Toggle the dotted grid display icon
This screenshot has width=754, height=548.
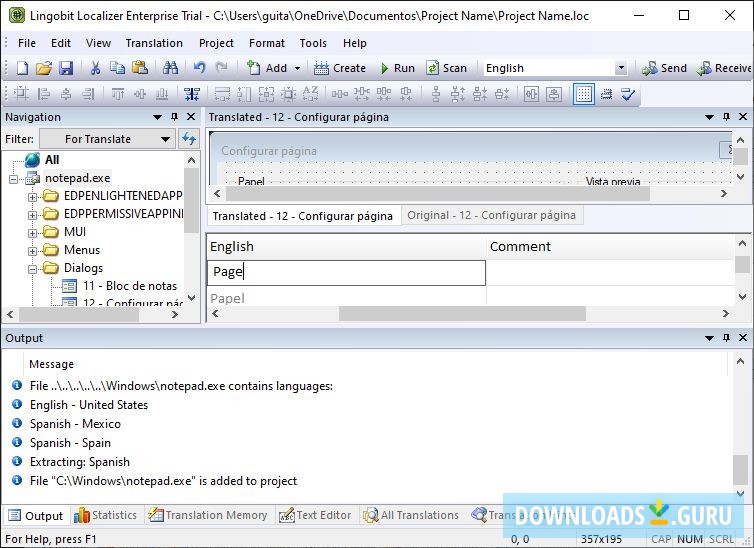[x=584, y=94]
